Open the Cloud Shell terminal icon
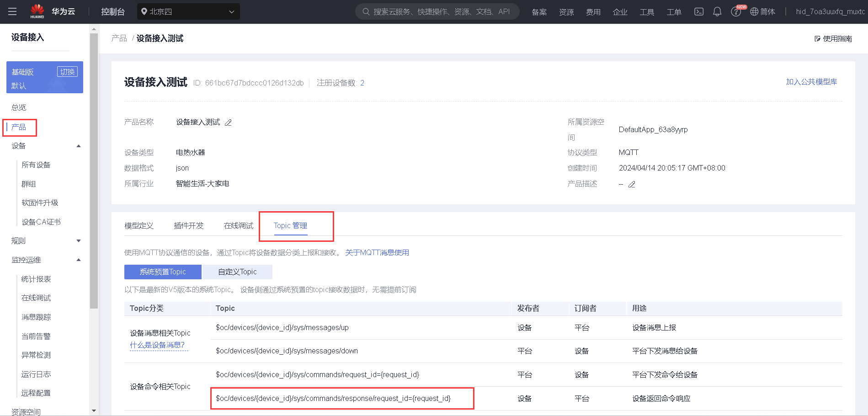This screenshot has height=416, width=868. point(699,11)
